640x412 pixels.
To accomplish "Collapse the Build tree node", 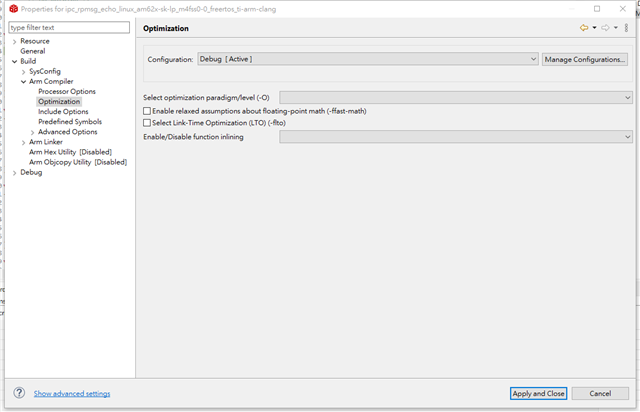I will [x=15, y=61].
